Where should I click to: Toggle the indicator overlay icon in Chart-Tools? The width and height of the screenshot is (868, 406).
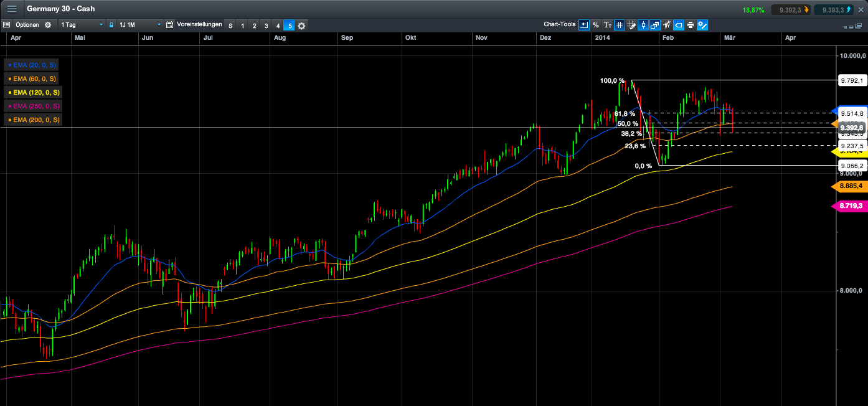[x=667, y=25]
